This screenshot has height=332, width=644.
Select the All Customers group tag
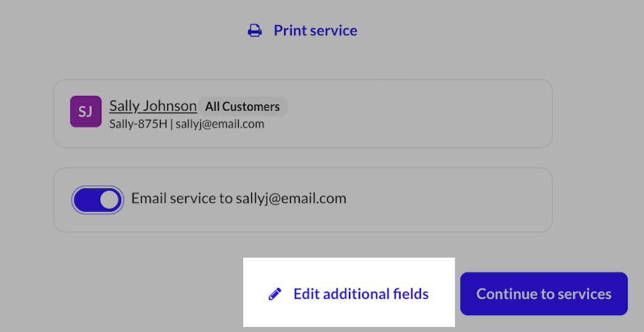pos(243,106)
